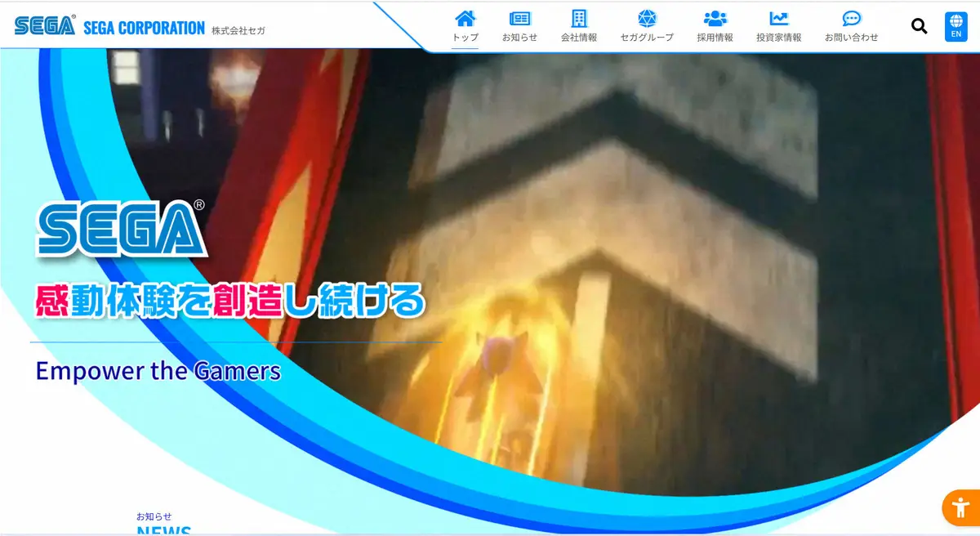Image resolution: width=980 pixels, height=536 pixels.
Task: Select the トップ menu label
Action: point(465,38)
